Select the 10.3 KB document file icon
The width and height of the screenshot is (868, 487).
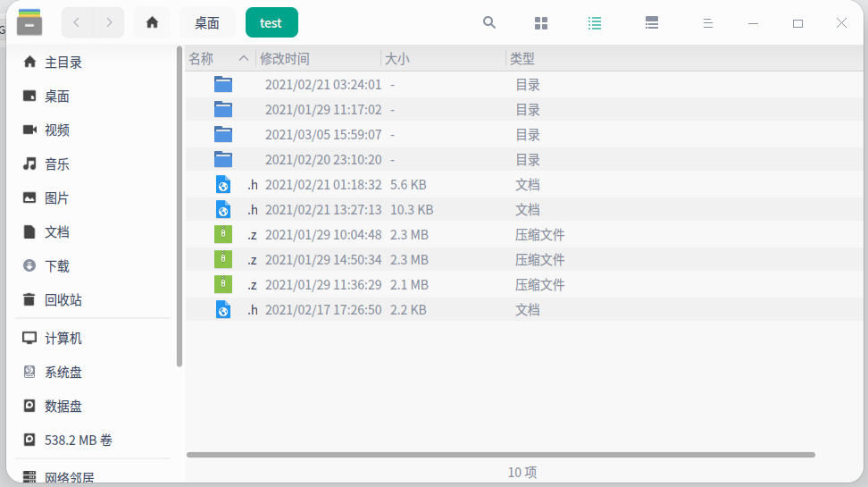pyautogui.click(x=223, y=209)
